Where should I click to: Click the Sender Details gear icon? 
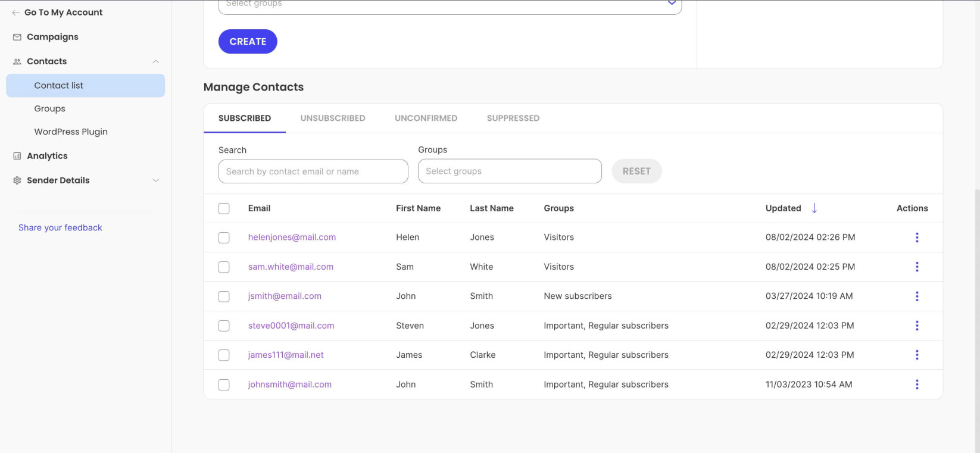tap(17, 180)
